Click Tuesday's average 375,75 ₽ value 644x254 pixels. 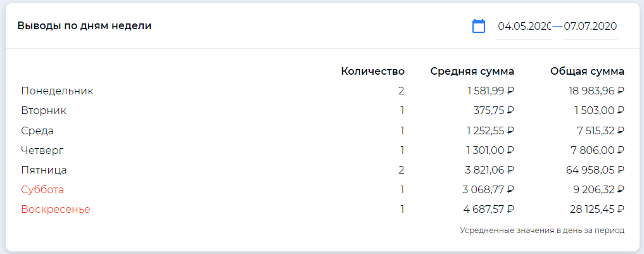coord(494,111)
